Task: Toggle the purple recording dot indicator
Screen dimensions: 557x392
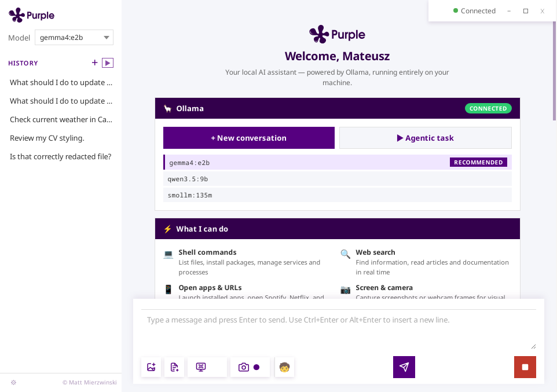Action: 256,367
